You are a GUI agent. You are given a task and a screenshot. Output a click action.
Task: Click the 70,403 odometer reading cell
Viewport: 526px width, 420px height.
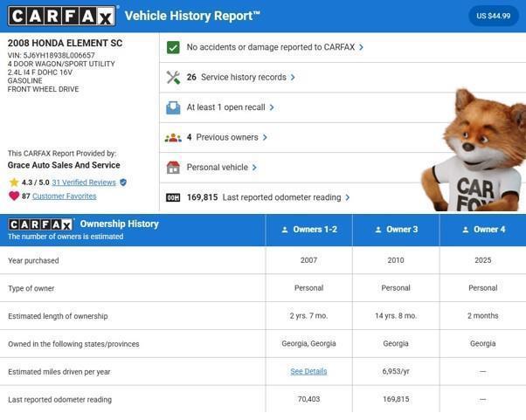tap(308, 399)
